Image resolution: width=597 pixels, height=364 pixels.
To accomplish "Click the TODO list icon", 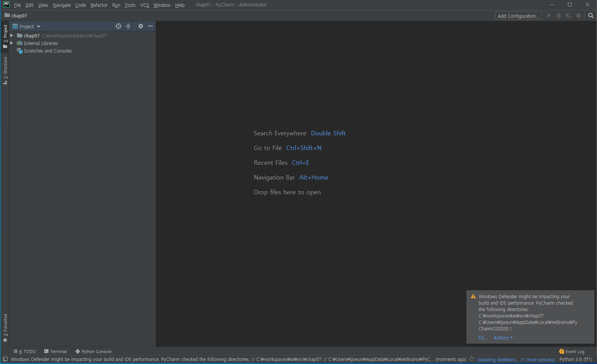I will click(x=16, y=351).
